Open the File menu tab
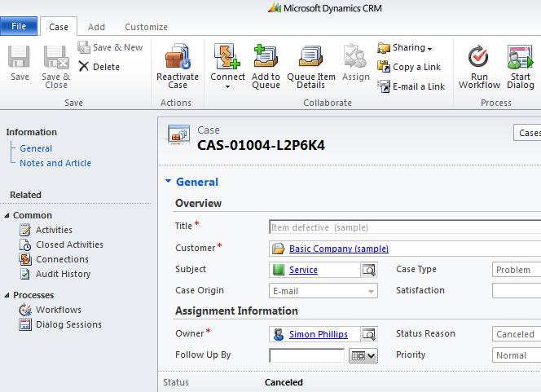The height and width of the screenshot is (392, 541). [x=19, y=26]
